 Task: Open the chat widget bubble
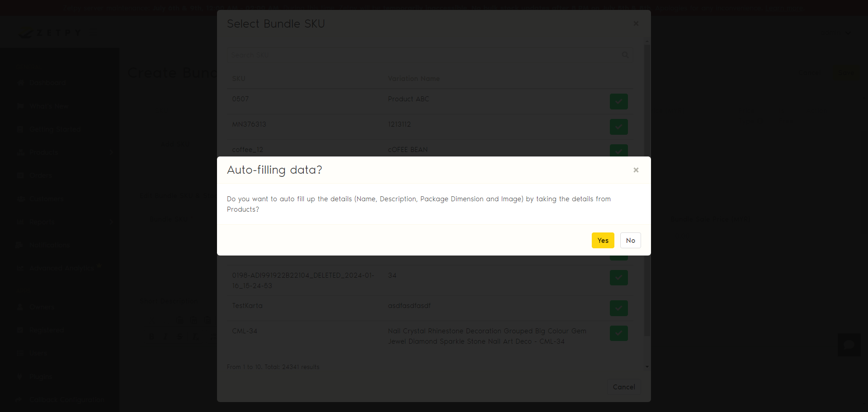[x=849, y=345]
